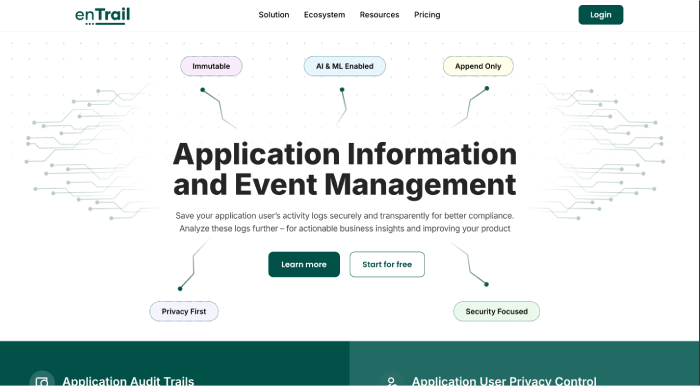The image size is (700, 386).
Task: Open the Resources menu
Action: [379, 15]
